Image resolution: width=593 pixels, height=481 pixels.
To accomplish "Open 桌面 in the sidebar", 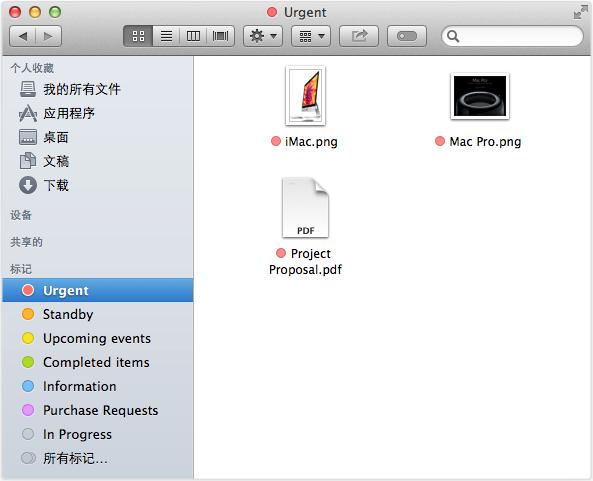I will pos(98,137).
